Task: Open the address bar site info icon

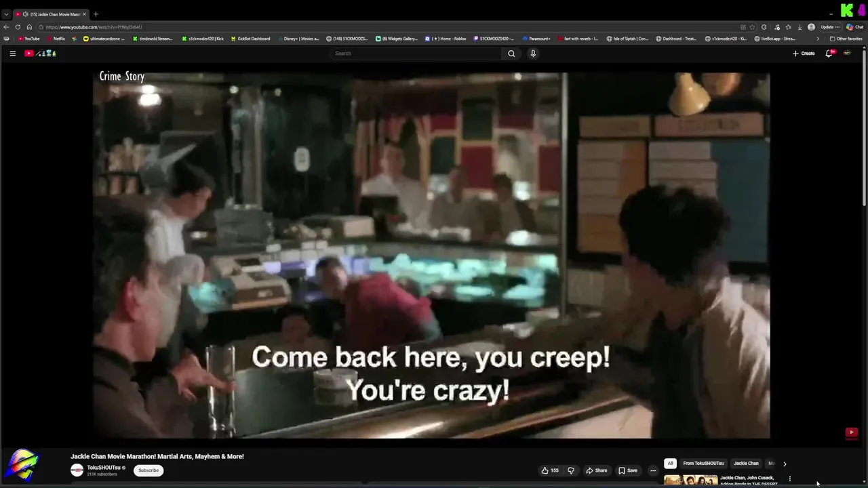Action: click(x=41, y=27)
